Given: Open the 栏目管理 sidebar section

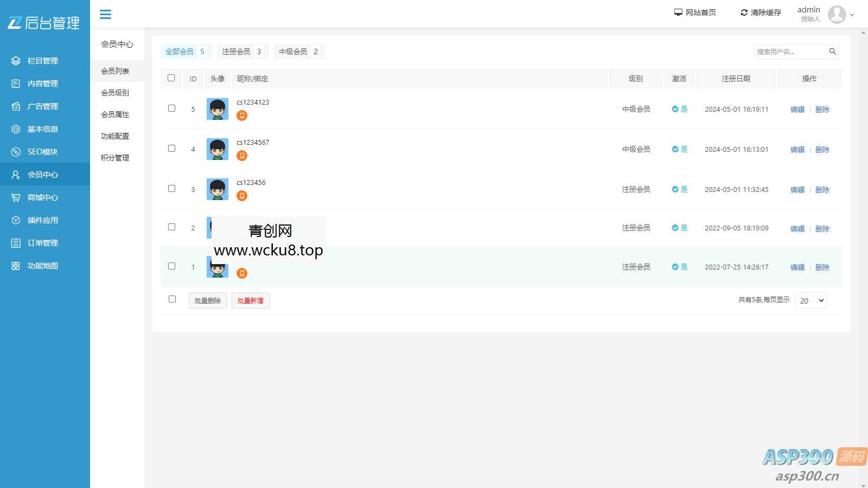Looking at the screenshot, I should click(x=42, y=61).
